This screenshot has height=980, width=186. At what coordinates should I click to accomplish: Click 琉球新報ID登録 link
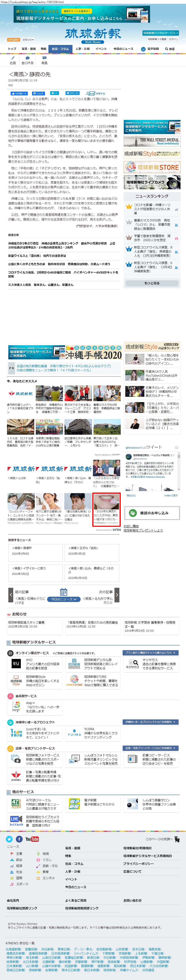[157, 39]
